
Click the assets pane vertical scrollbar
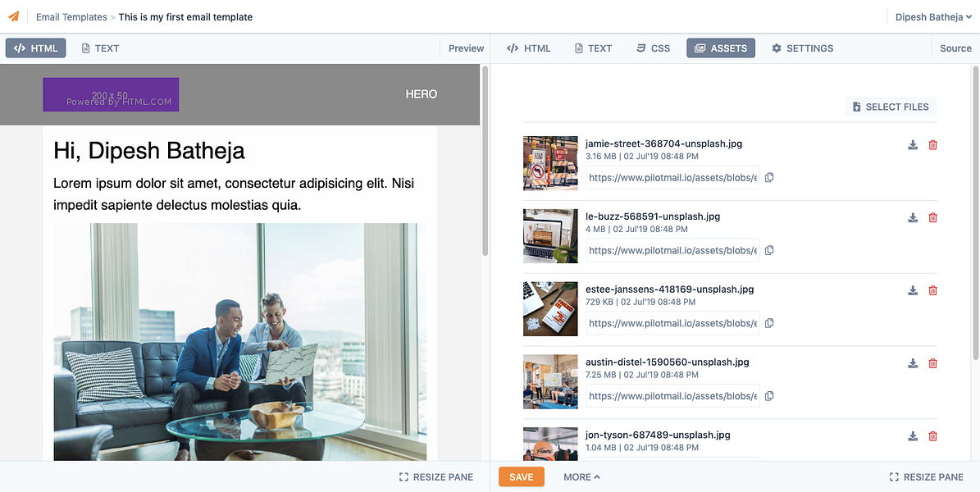pyautogui.click(x=976, y=212)
